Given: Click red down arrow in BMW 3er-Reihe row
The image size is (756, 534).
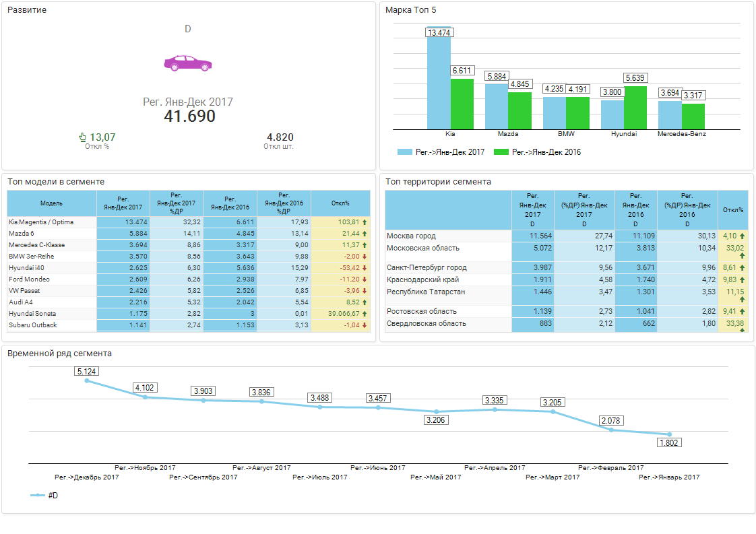Looking at the screenshot, I should (x=365, y=257).
